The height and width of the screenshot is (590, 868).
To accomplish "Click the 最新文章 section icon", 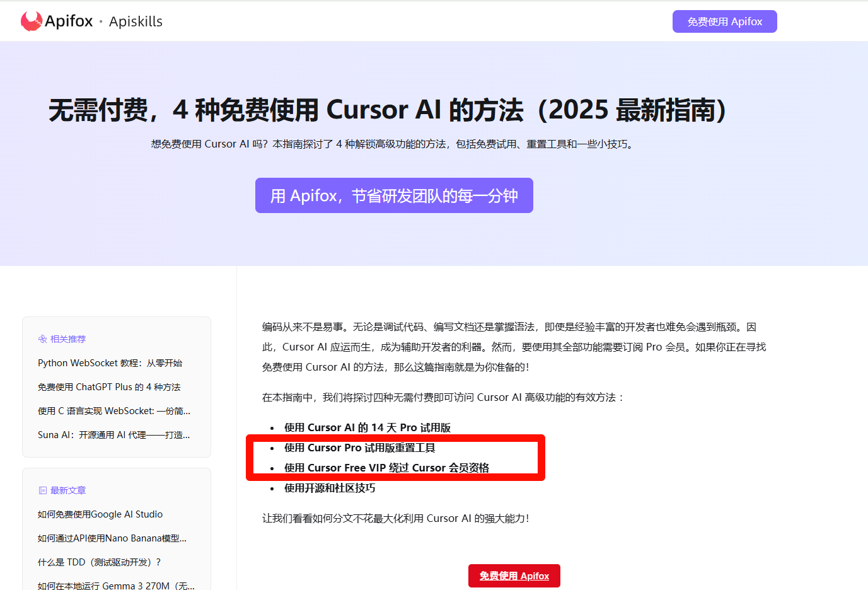I will point(43,490).
